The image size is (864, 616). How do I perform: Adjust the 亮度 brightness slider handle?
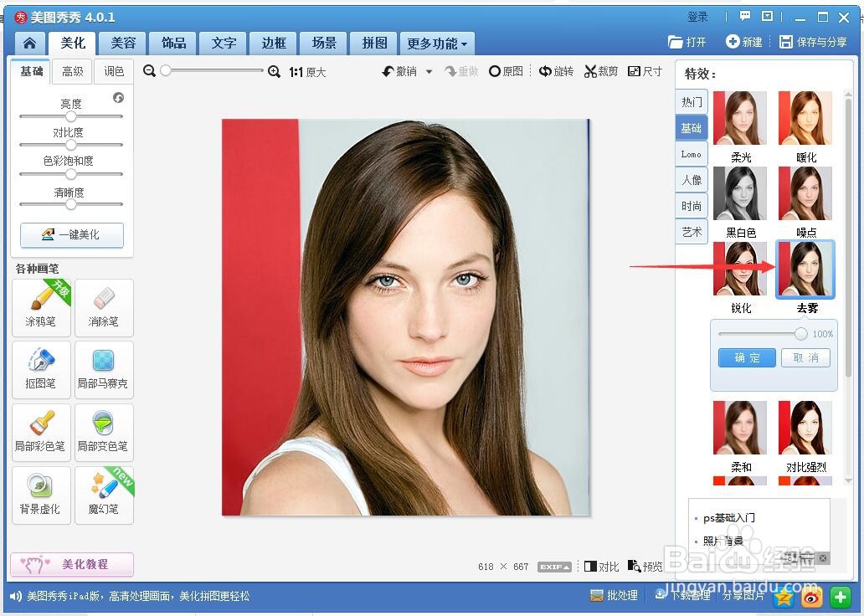point(70,116)
